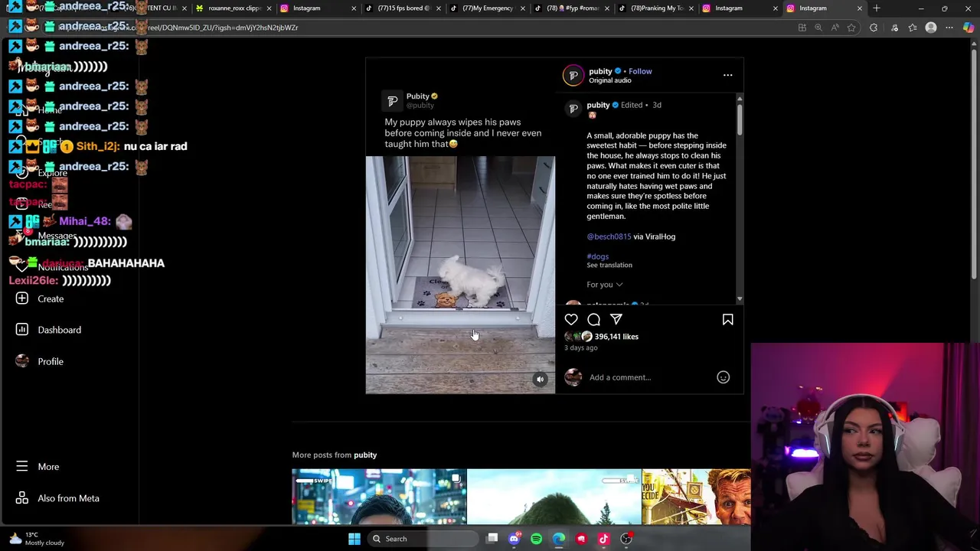Follow the pubity account
The image size is (980, 551).
640,71
